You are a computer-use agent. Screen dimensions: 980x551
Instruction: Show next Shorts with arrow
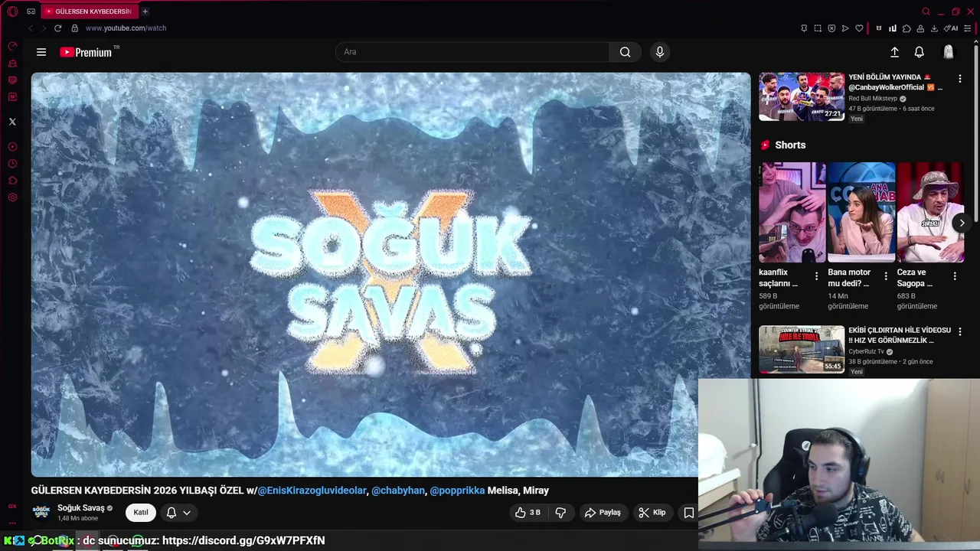[x=962, y=223]
